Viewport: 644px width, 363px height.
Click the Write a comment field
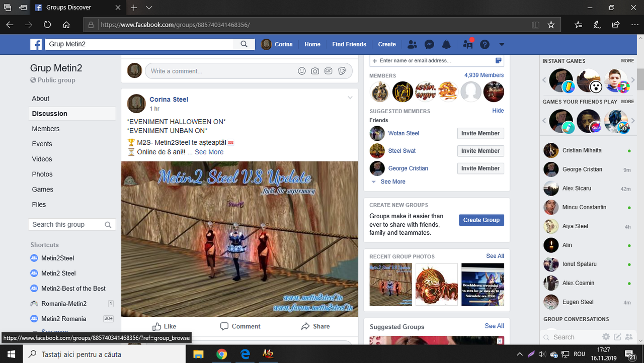pos(221,71)
